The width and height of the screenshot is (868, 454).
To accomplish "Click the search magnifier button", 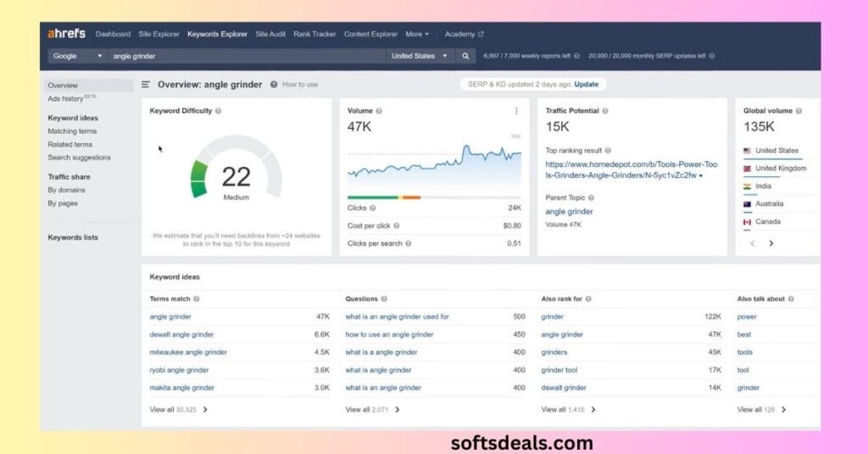I will pos(465,56).
